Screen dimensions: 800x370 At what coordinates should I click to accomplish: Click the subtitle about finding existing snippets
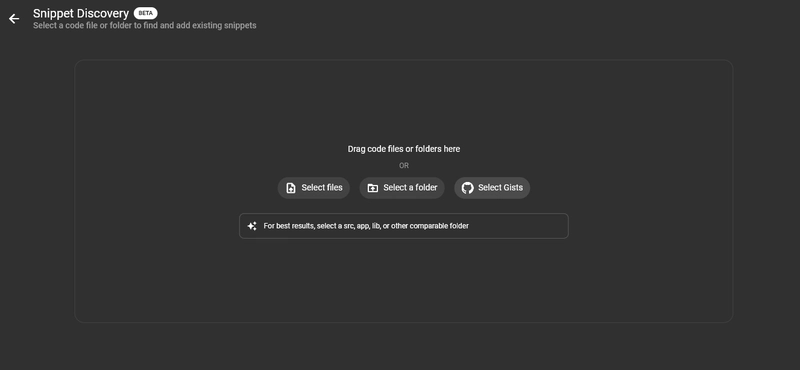(x=145, y=26)
